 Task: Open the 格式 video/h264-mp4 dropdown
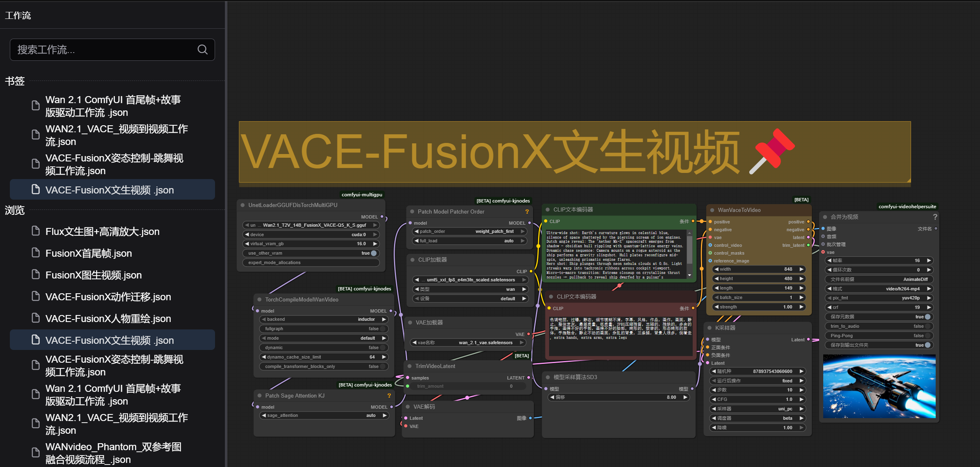click(x=879, y=289)
